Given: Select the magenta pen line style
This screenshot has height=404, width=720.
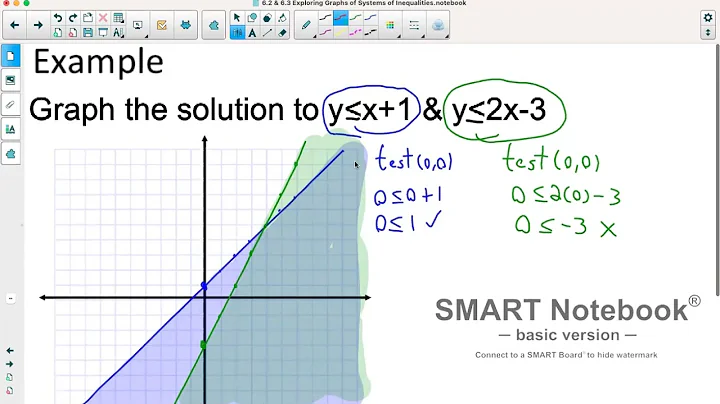Looking at the screenshot, I should point(325,33).
